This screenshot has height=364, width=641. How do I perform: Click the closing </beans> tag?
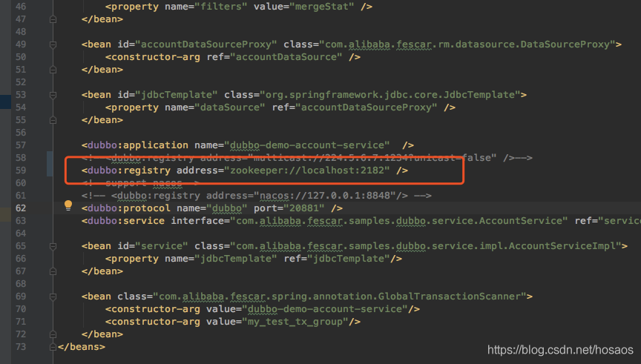coord(82,347)
